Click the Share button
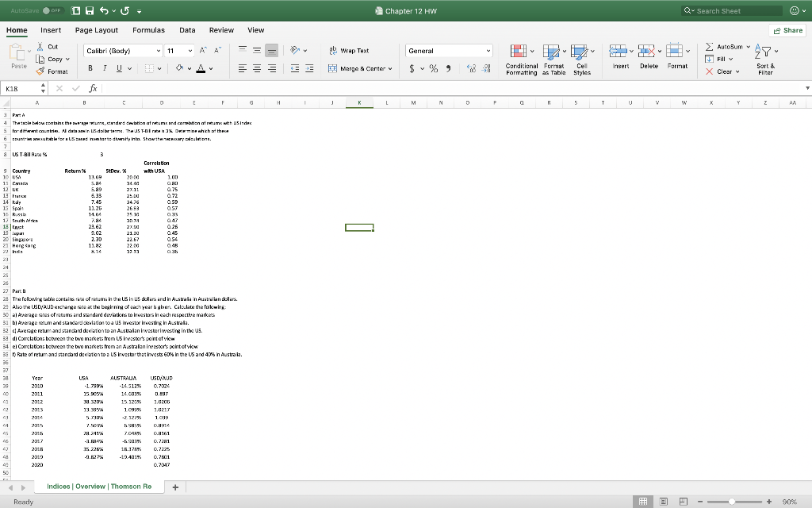The width and height of the screenshot is (812, 508). [788, 29]
